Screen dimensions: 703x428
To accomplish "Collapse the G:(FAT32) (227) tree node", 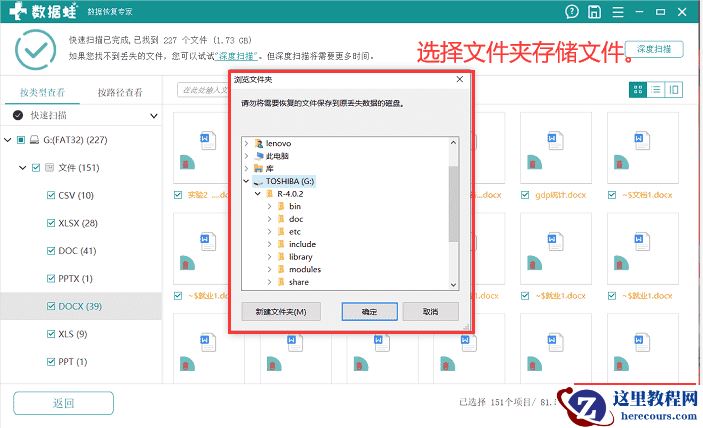I will click(x=8, y=140).
